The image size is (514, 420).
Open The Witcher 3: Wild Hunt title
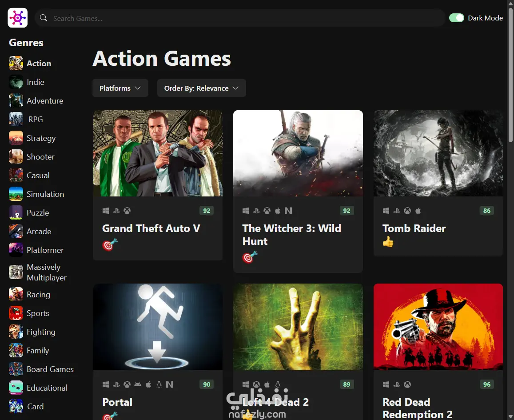[x=292, y=235]
